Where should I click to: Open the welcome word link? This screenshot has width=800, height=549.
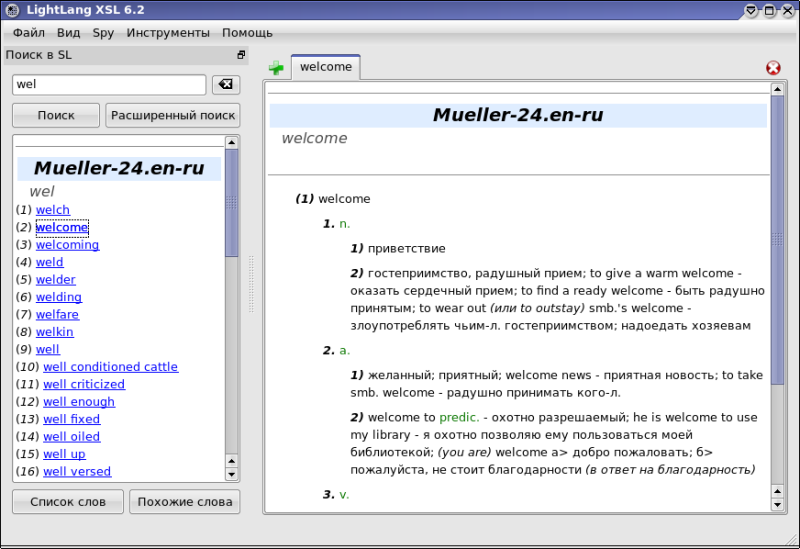click(62, 227)
